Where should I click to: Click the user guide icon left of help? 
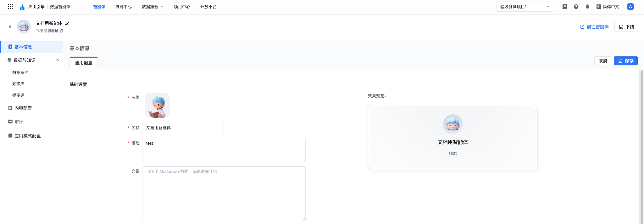click(565, 7)
